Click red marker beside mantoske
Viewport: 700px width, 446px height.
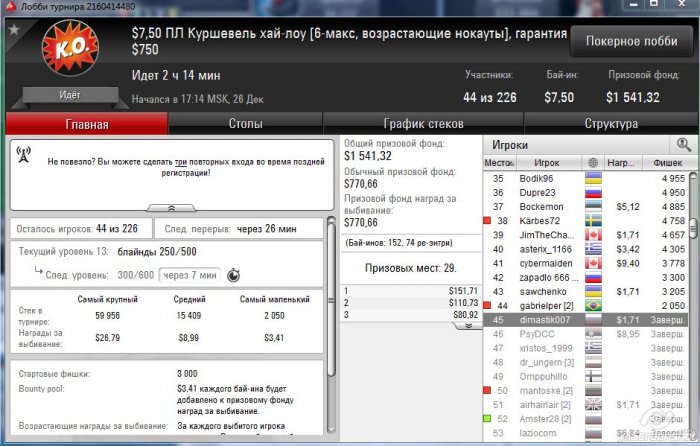coord(488,391)
